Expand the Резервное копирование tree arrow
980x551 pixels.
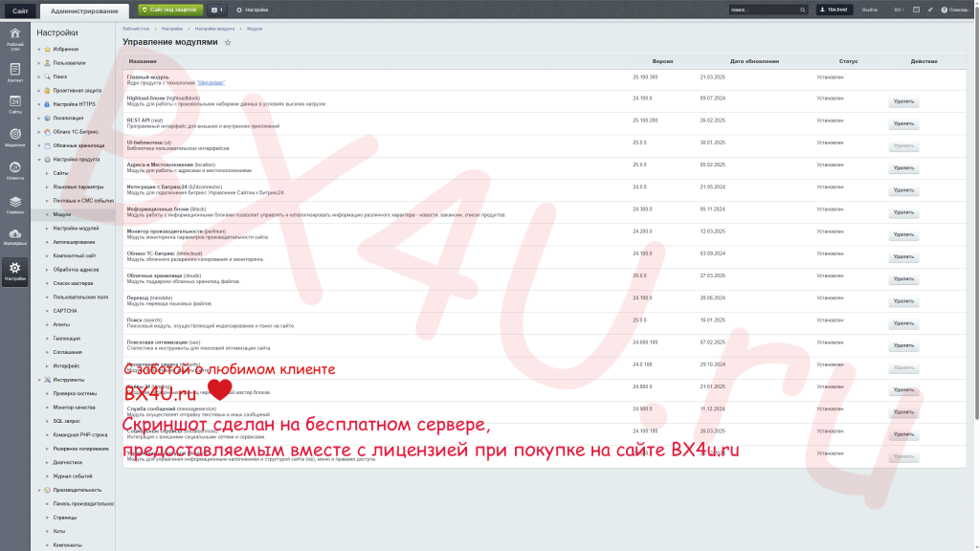pyautogui.click(x=47, y=449)
